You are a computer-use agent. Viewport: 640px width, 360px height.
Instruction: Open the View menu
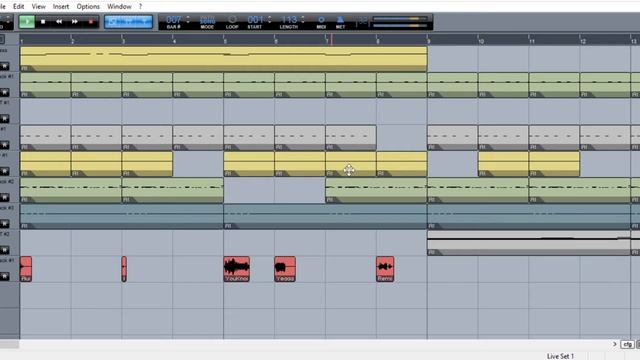(38, 7)
